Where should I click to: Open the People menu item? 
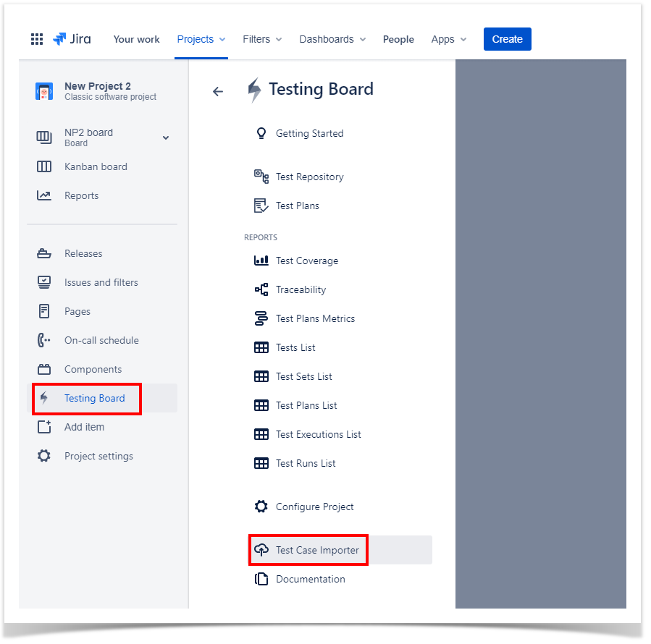(x=398, y=39)
